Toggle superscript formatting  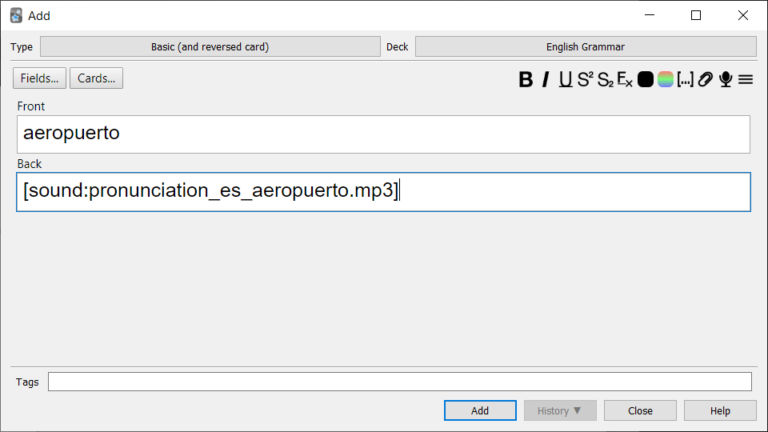(x=585, y=80)
